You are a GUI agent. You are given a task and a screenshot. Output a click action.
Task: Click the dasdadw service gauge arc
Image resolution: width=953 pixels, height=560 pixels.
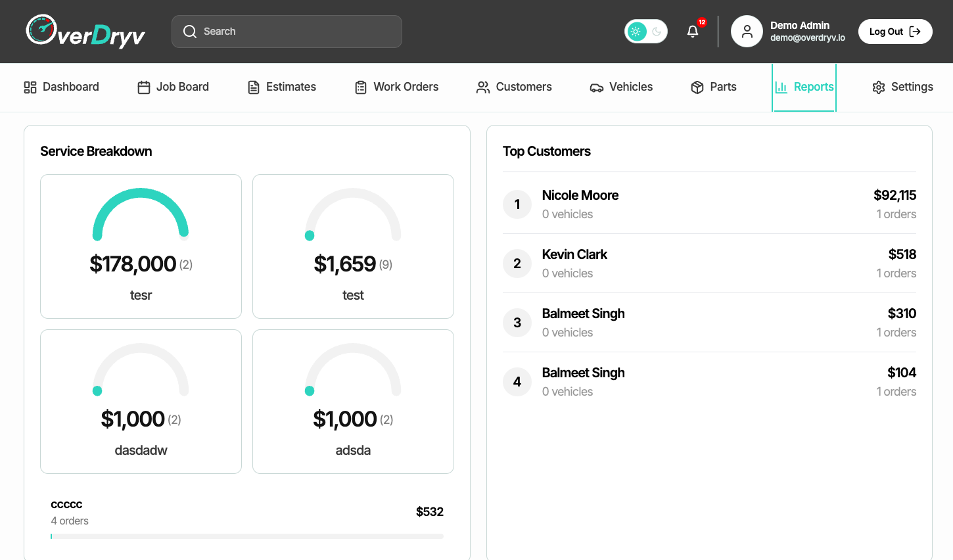tap(141, 369)
